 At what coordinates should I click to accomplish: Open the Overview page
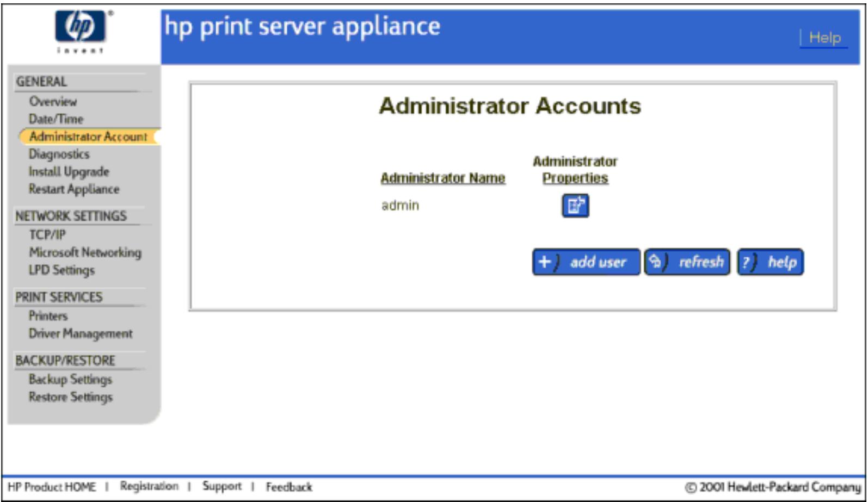coord(53,101)
